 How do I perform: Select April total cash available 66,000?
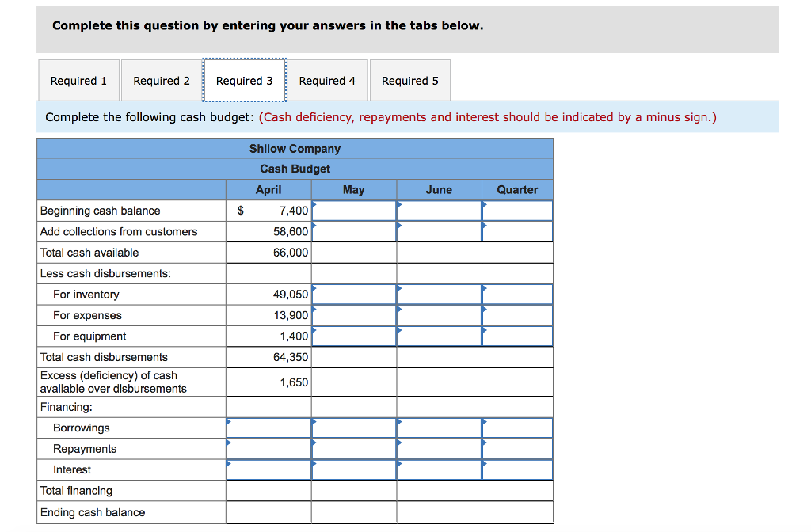291,253
